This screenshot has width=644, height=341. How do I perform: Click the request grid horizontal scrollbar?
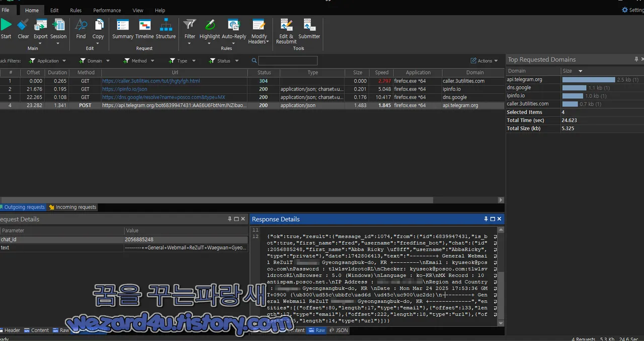click(216, 200)
